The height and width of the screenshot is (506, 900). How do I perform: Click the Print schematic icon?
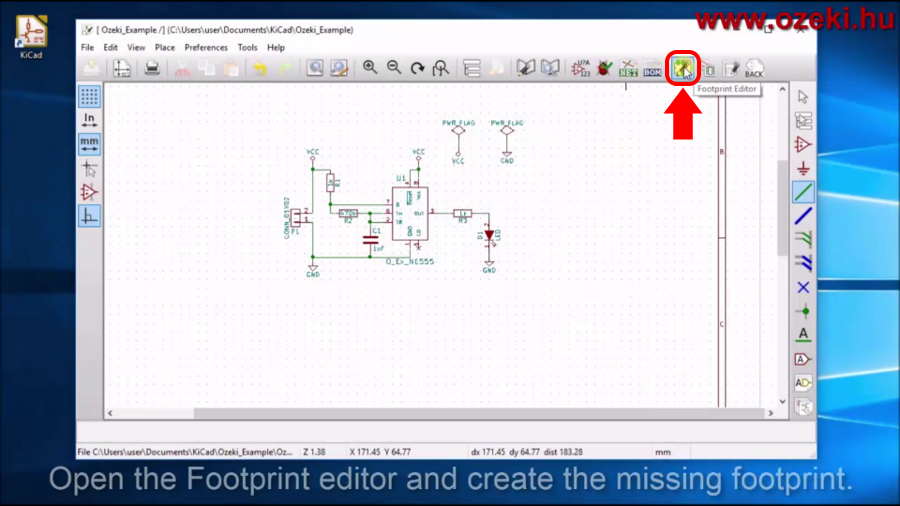point(152,68)
